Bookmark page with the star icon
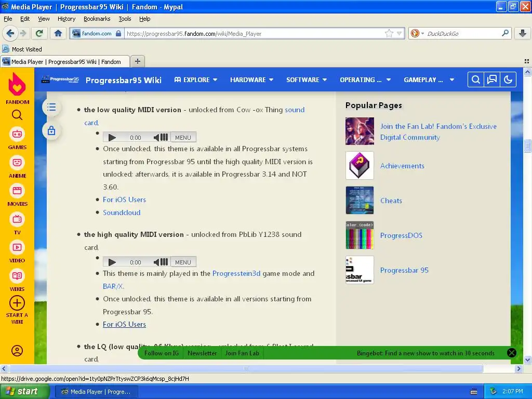 click(389, 33)
